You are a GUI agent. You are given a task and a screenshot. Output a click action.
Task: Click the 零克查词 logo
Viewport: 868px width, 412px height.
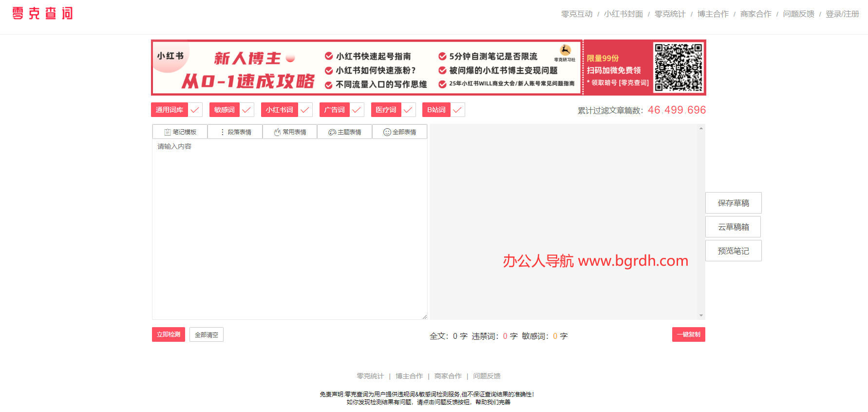coord(42,13)
